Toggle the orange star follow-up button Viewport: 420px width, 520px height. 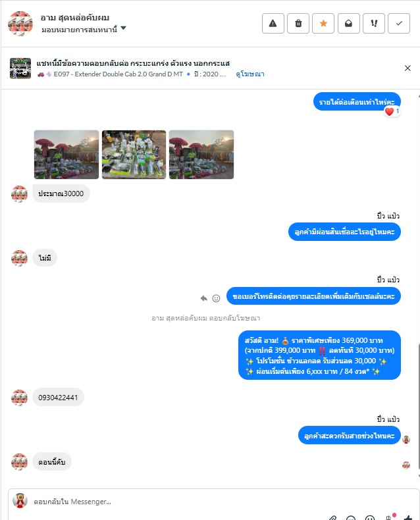click(323, 24)
